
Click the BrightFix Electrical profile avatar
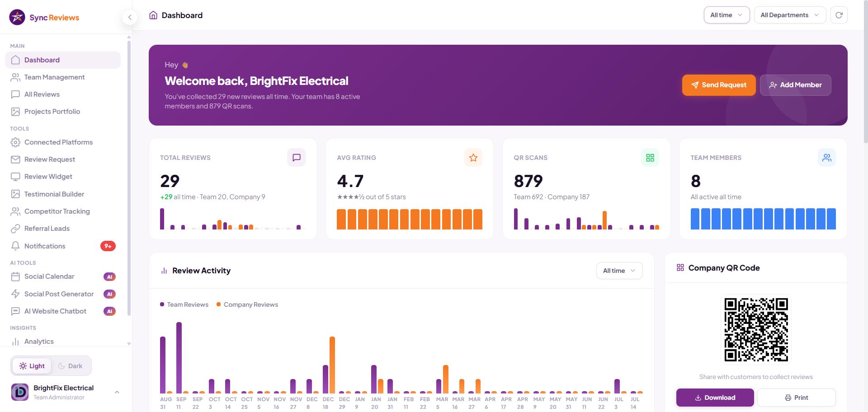20,392
